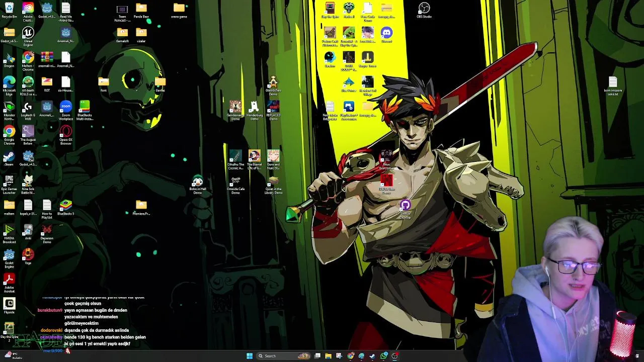Open Quiet in the Library Demo
Image resolution: width=644 pixels, height=362 pixels.
coord(273,185)
